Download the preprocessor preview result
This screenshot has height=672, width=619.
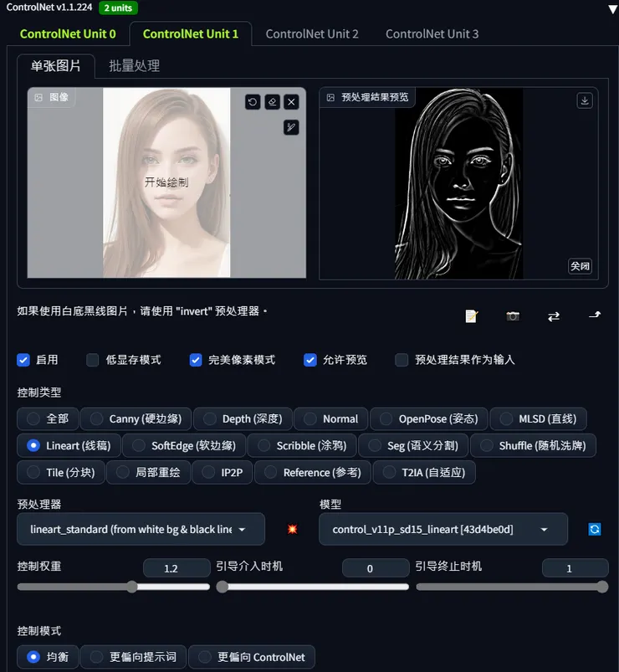(x=585, y=100)
